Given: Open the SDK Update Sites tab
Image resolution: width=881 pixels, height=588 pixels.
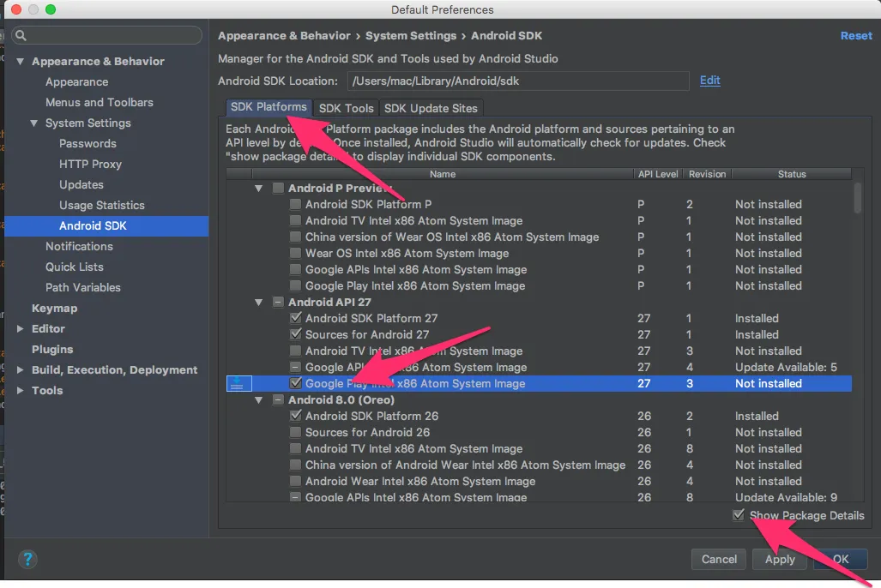Looking at the screenshot, I should click(x=431, y=108).
